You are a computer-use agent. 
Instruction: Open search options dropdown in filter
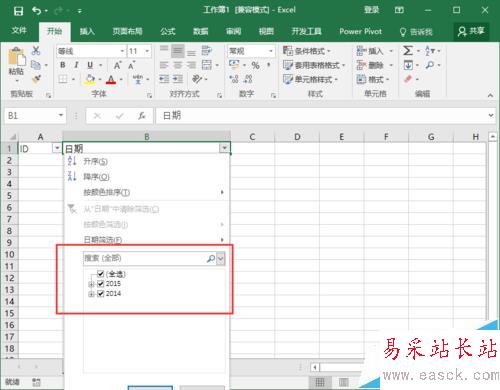[221, 258]
